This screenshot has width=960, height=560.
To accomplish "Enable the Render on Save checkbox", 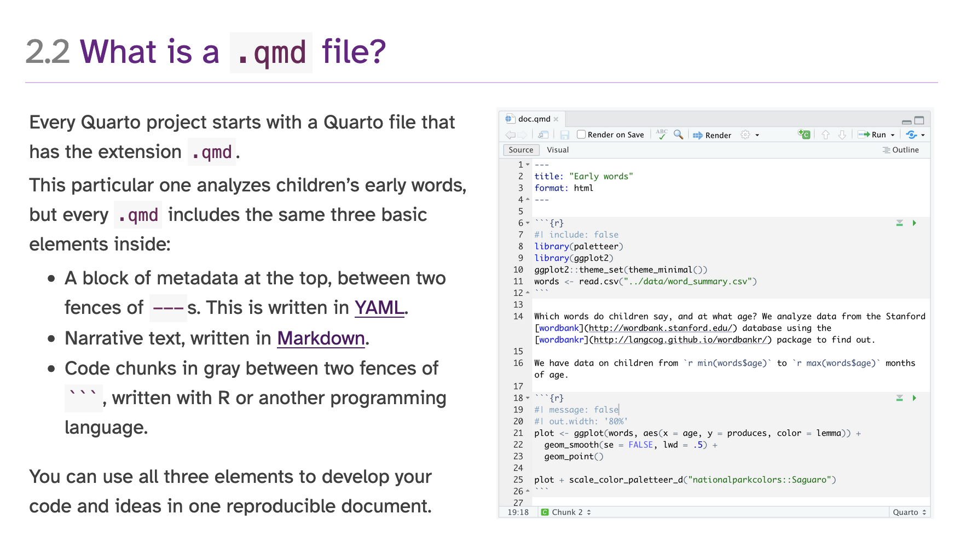I will click(x=581, y=135).
